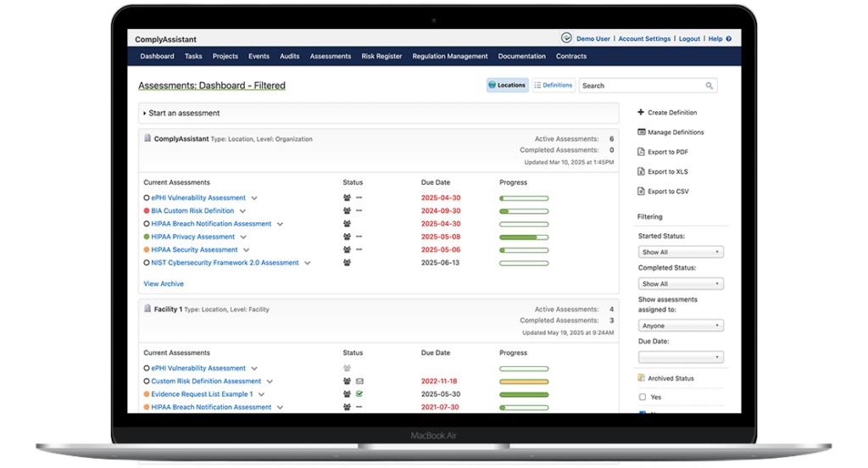Open the Show assessments assigned to dropdown

pyautogui.click(x=680, y=326)
